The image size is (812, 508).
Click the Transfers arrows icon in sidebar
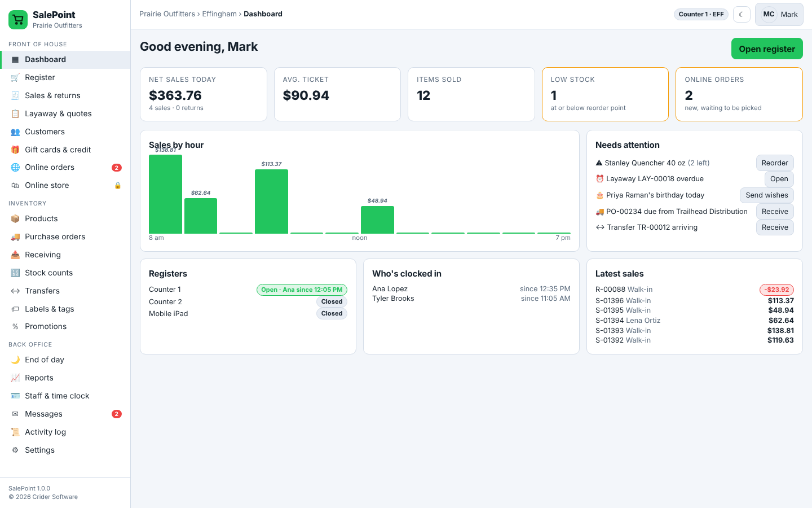coord(15,291)
